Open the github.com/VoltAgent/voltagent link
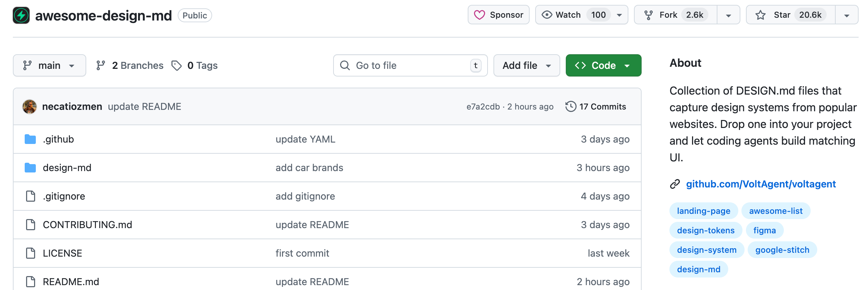This screenshot has height=290, width=868. tap(761, 184)
